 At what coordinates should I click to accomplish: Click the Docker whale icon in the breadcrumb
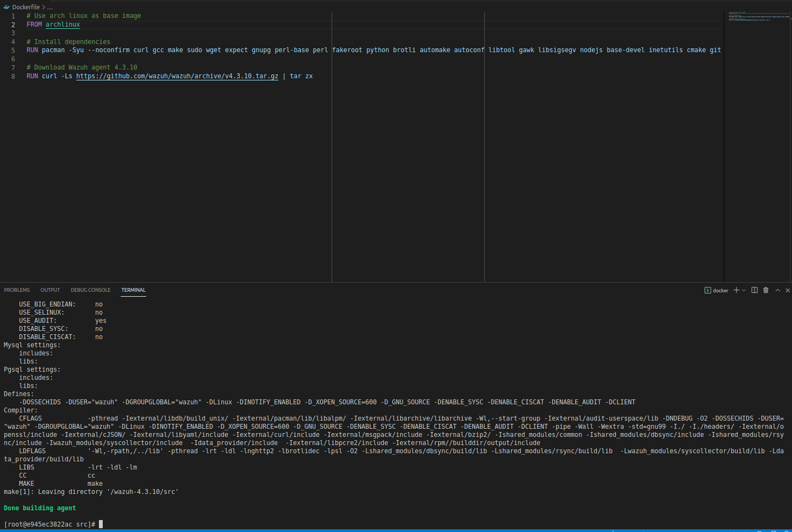tap(5, 7)
